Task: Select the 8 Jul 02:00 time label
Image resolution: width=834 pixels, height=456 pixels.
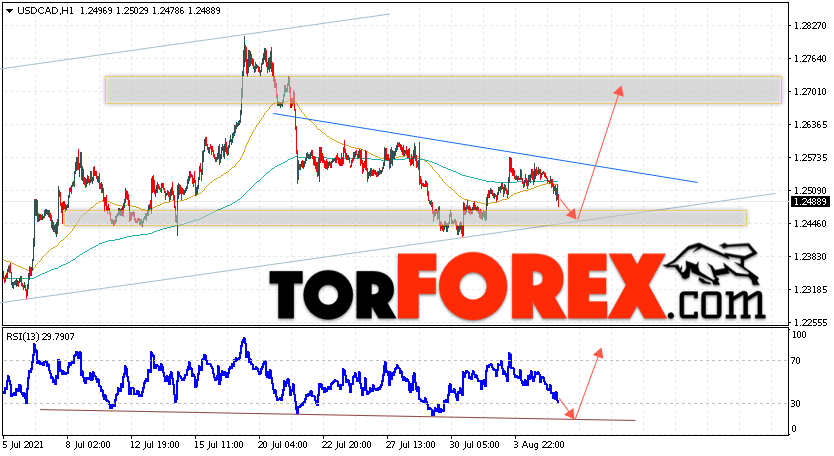Action: (x=88, y=444)
